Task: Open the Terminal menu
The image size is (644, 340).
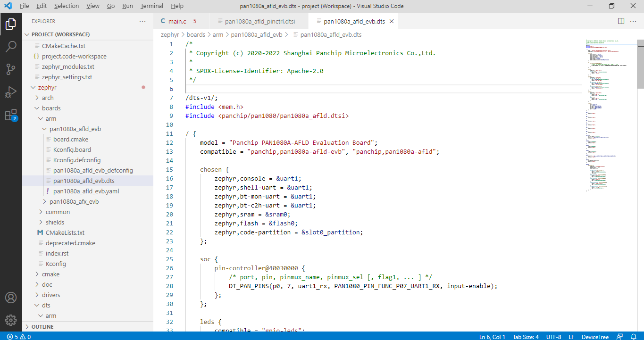Action: point(152,6)
